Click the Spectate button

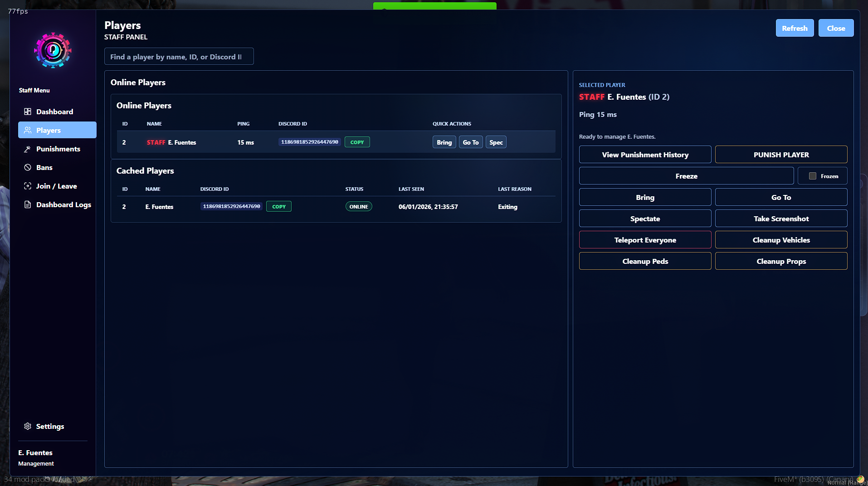(x=645, y=219)
